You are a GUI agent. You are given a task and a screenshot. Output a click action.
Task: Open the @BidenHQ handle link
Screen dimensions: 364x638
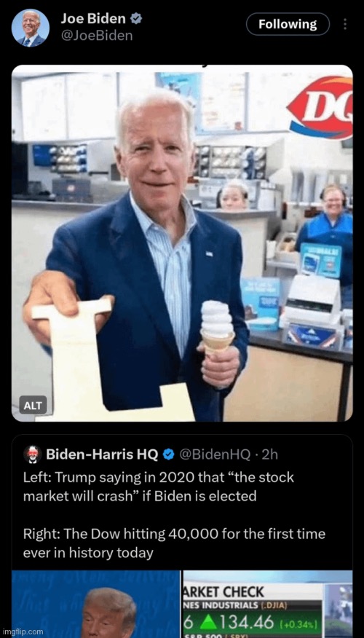[x=214, y=454]
